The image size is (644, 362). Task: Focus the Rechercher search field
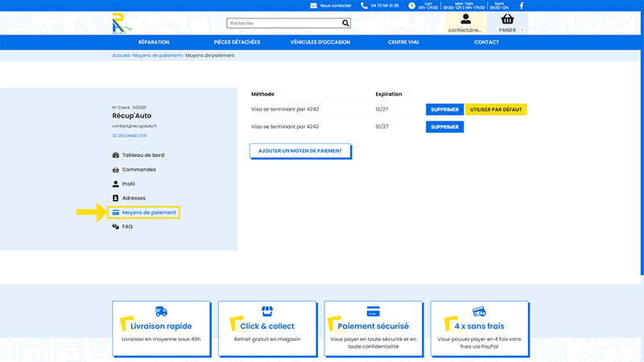[284, 23]
